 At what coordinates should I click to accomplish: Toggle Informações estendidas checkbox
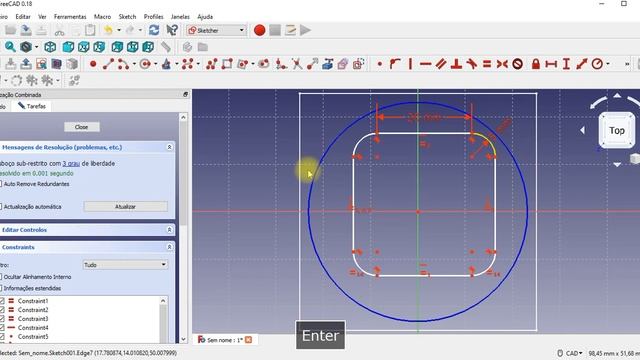0,288
